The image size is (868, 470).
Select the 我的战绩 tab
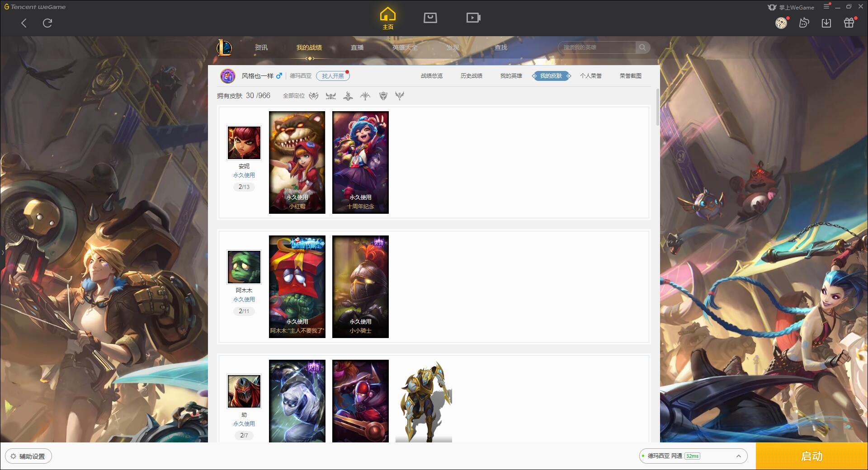tap(309, 47)
